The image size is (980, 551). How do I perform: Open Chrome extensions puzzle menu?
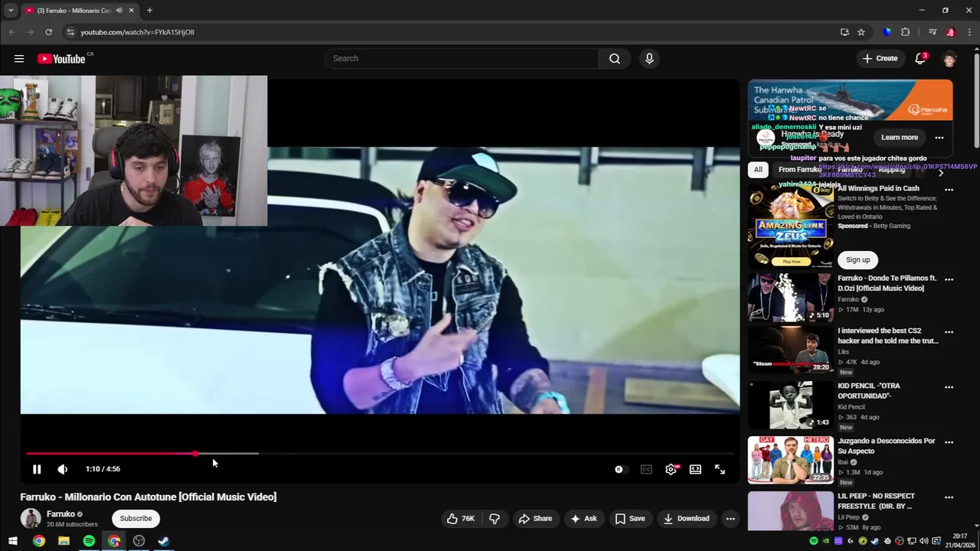(x=906, y=32)
